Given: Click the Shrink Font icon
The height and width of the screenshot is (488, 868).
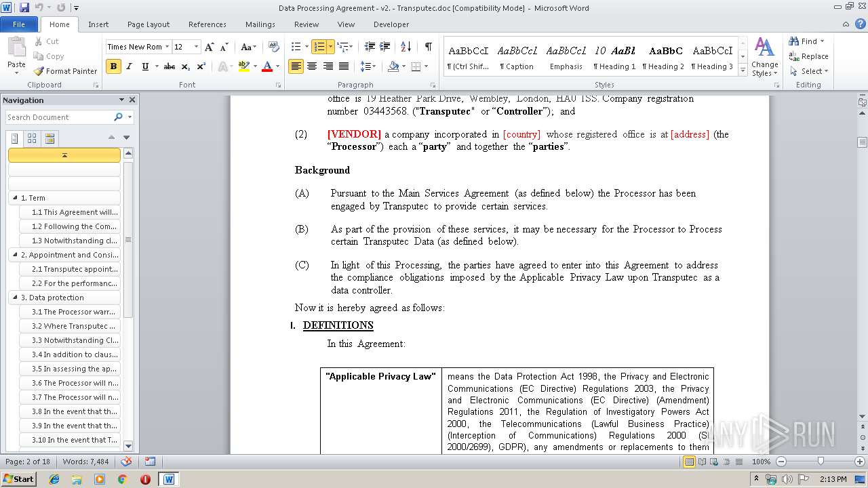Looking at the screenshot, I should (224, 47).
